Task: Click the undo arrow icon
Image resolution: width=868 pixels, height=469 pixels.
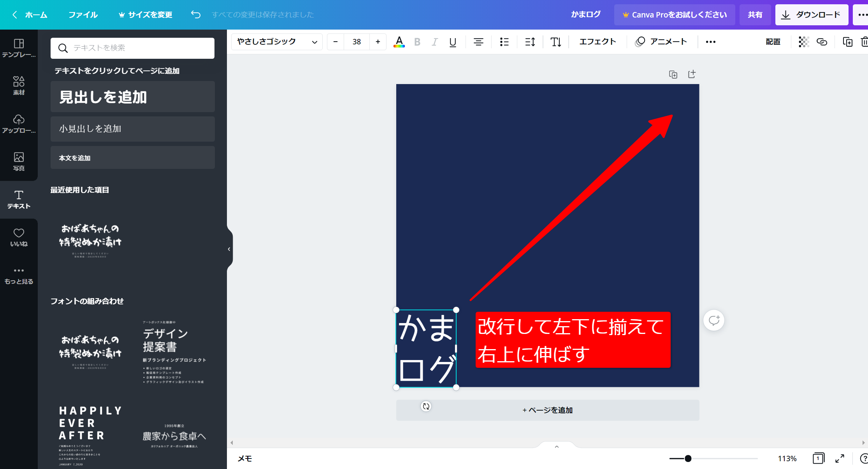Action: [x=196, y=14]
